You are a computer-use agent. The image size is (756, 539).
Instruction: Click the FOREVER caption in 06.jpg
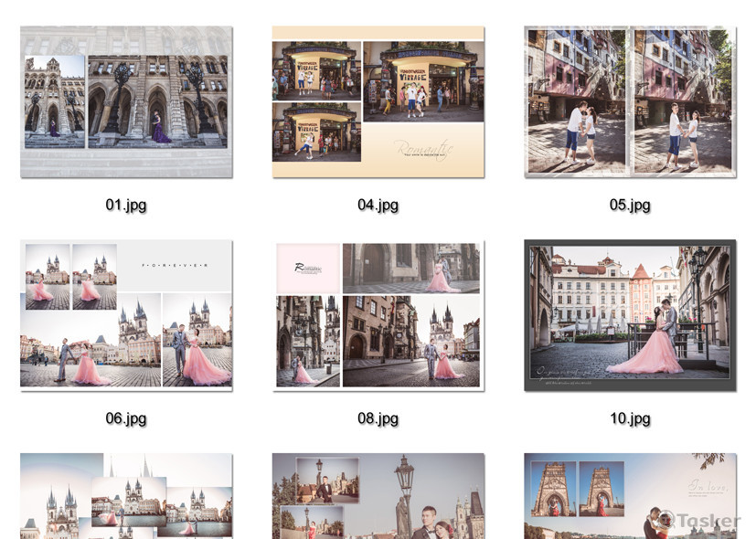(176, 265)
